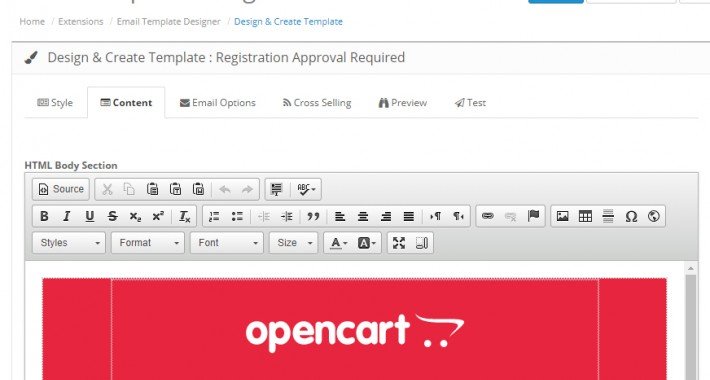The image size is (710, 380).
Task: Open Email Template Designer breadcrumb
Action: click(168, 22)
